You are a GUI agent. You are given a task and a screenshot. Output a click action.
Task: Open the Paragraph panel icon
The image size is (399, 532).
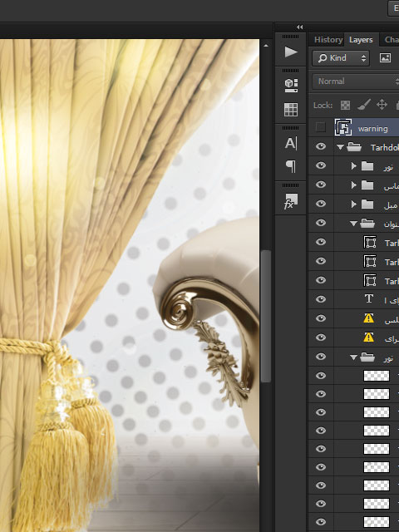coord(291,166)
